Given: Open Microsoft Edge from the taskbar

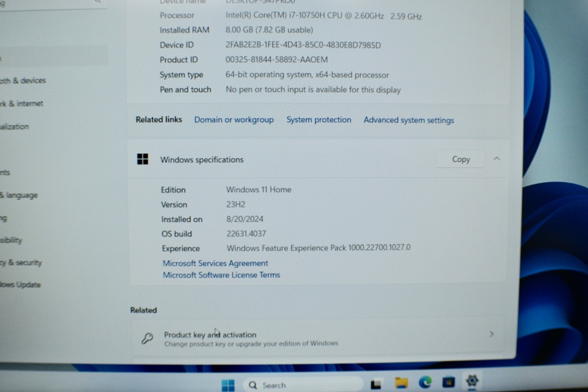Looking at the screenshot, I should click(425, 383).
